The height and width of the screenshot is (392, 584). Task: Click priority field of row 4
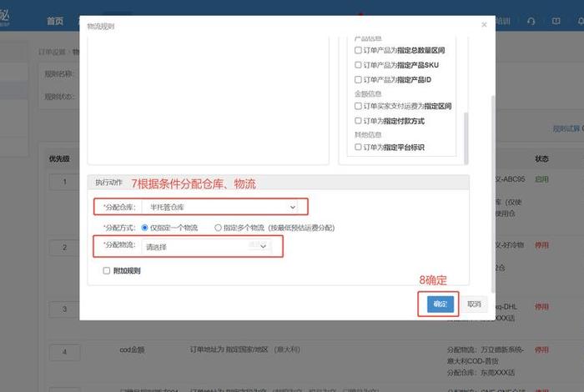[64, 352]
